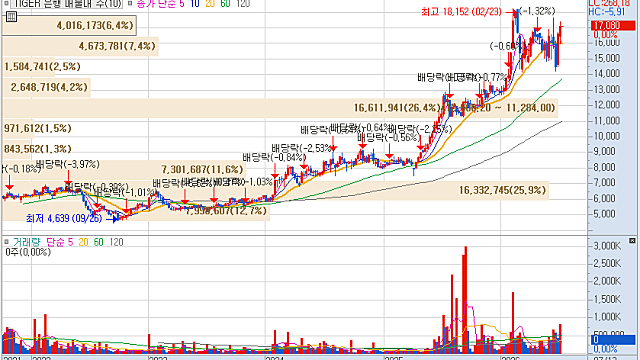Click the 16,611,941(26.4%) volume-profile bar label
This screenshot has height=360, width=640.
[x=396, y=108]
